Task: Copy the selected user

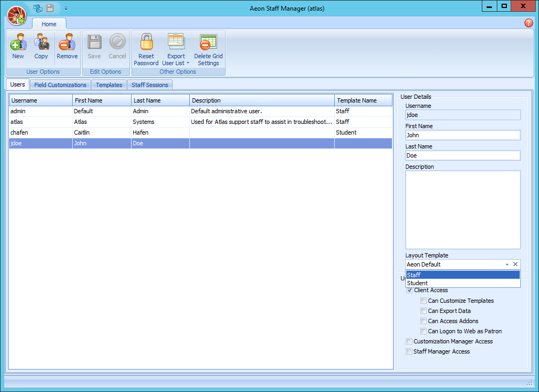Action: (x=41, y=46)
